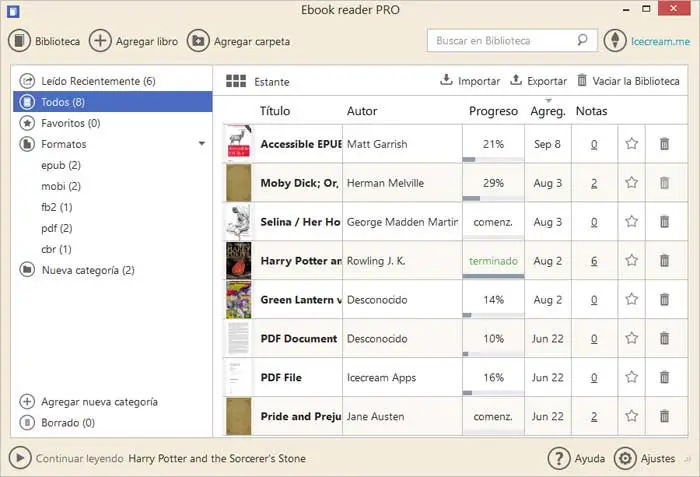This screenshot has height=477, width=700.
Task: Collapse the Formatos tree arrow
Action: tap(202, 144)
